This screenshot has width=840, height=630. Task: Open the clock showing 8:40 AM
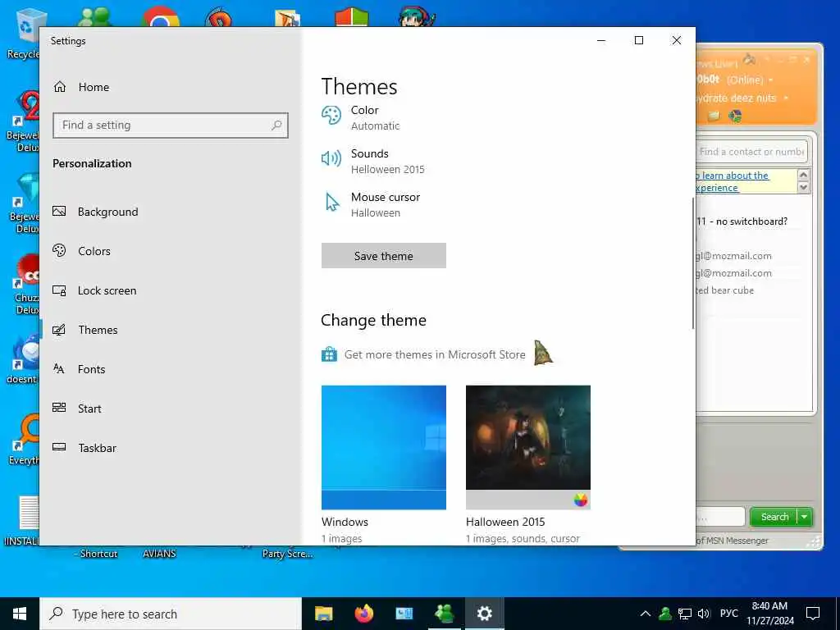pyautogui.click(x=769, y=614)
